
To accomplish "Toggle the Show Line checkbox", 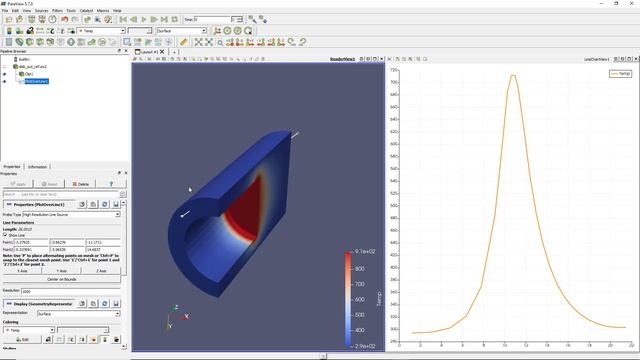I will click(x=5, y=235).
